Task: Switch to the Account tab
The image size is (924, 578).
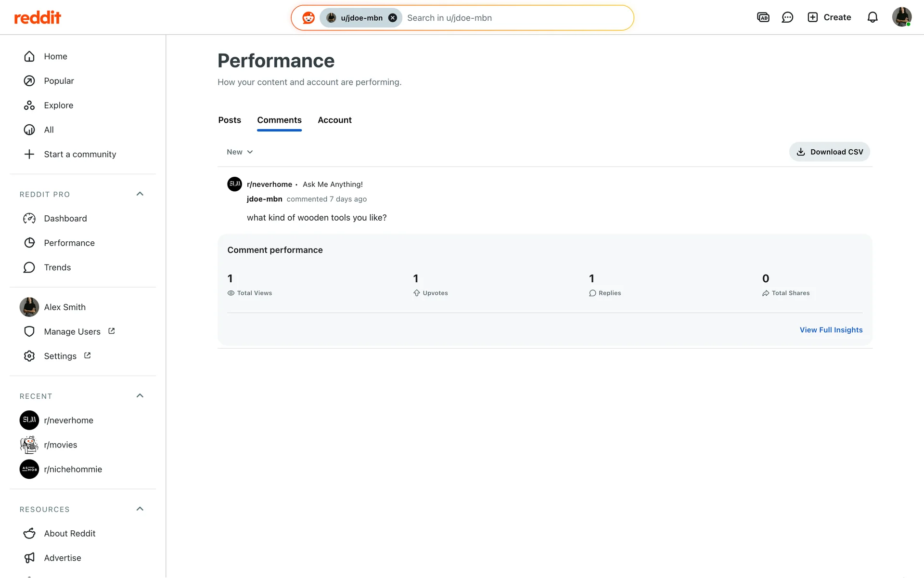Action: point(334,120)
